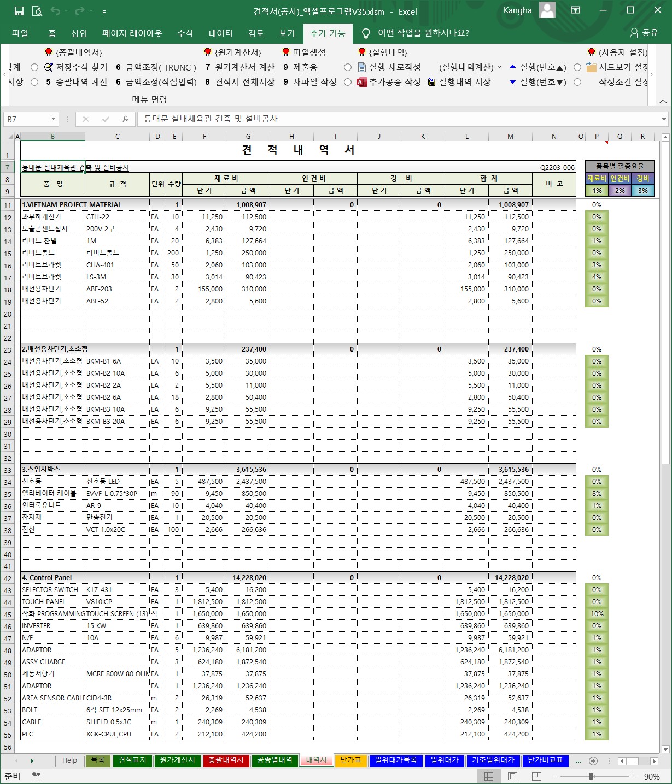
Task: Click the 추가공종 작성 Access icon
Action: 361,82
